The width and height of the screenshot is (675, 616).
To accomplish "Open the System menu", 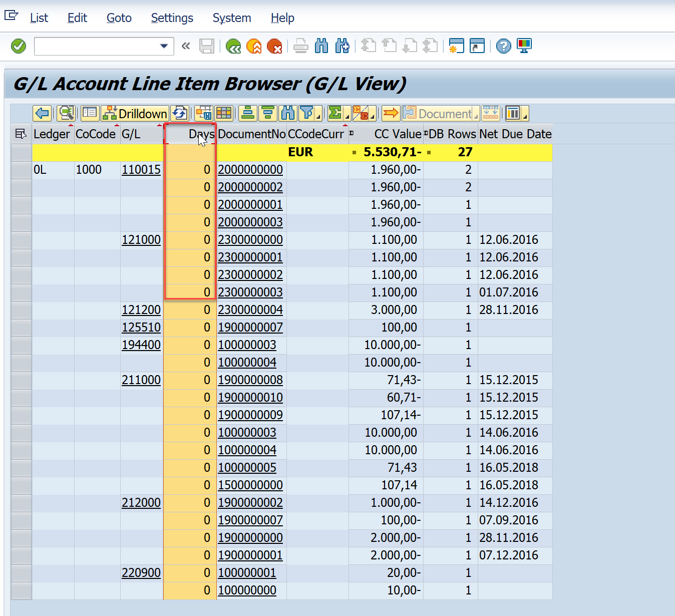I will pos(232,18).
